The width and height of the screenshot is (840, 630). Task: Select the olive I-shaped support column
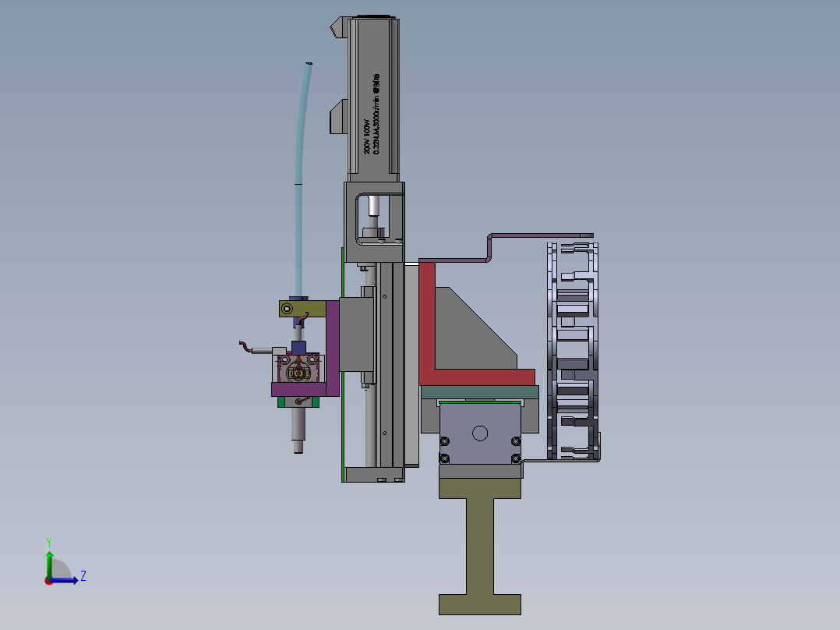click(480, 547)
